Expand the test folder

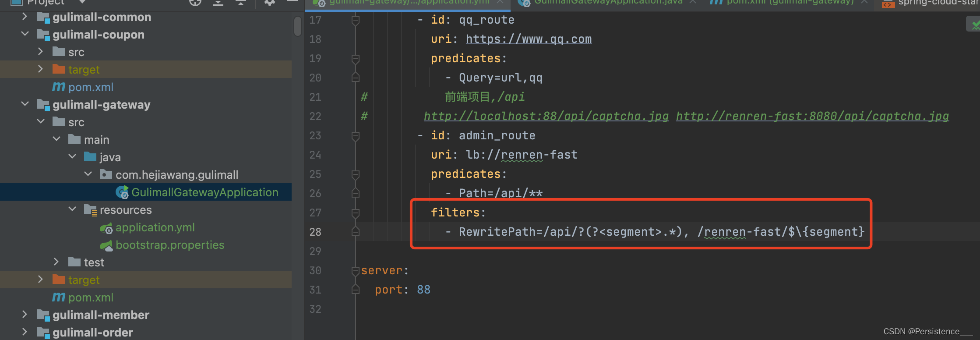click(x=56, y=262)
